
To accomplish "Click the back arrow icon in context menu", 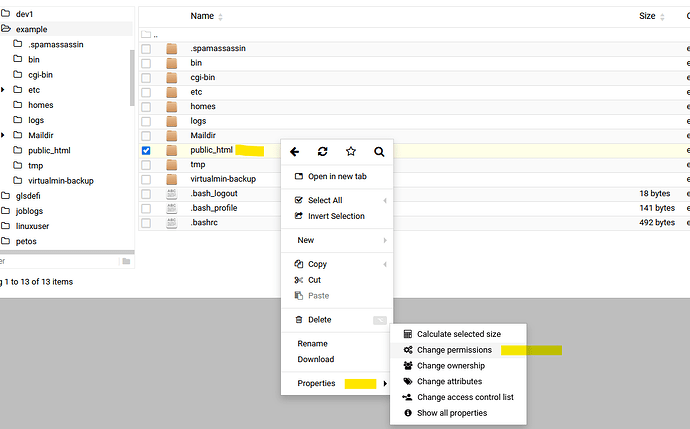I will pos(294,152).
